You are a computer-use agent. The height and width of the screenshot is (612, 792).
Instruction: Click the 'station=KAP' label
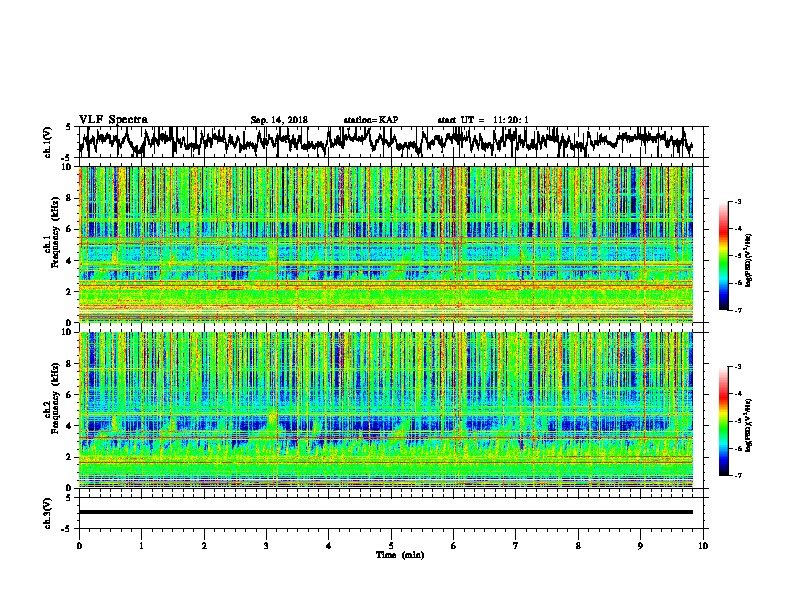click(371, 120)
